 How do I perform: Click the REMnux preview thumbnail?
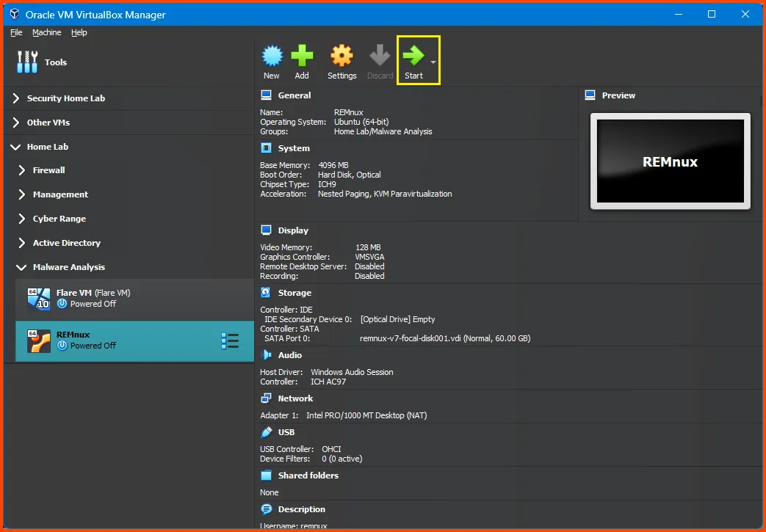click(671, 161)
